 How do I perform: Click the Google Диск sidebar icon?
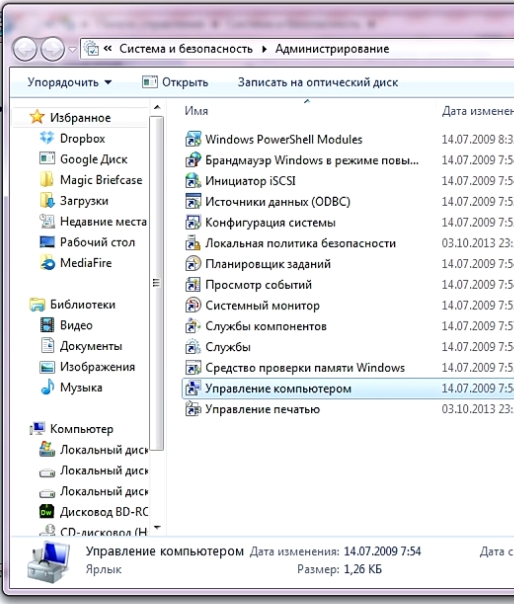click(47, 159)
